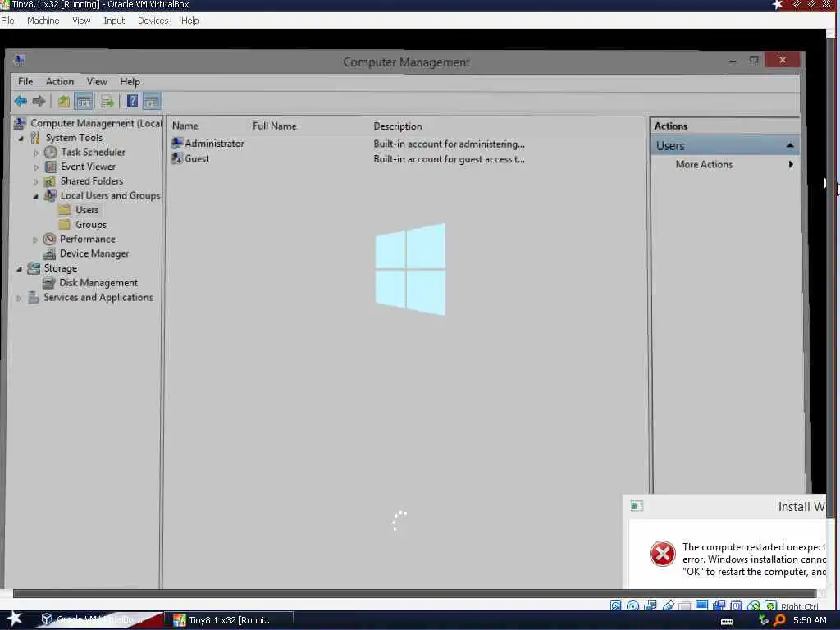Click the Forward arrow toolbar icon
840x630 pixels.
(x=39, y=101)
